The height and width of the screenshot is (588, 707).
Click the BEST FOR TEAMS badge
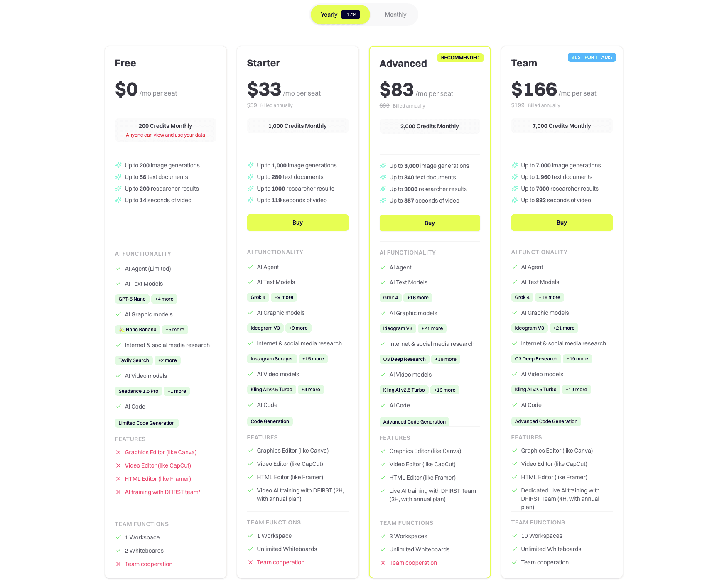click(x=592, y=57)
